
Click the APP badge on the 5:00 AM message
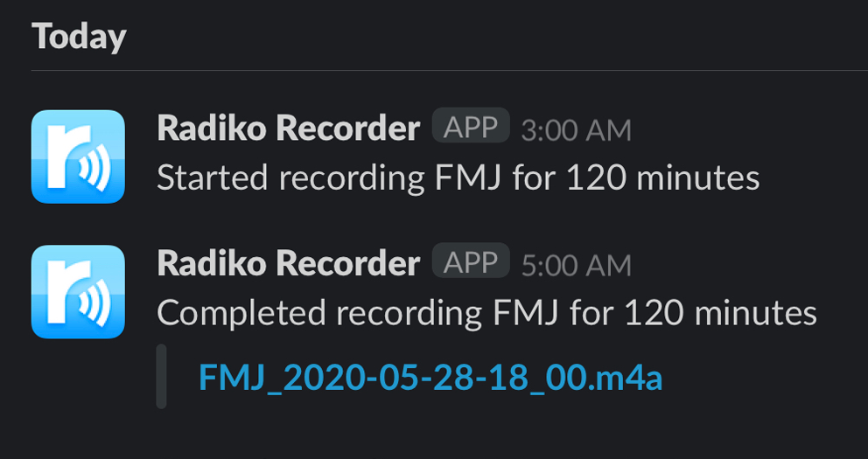click(x=471, y=261)
